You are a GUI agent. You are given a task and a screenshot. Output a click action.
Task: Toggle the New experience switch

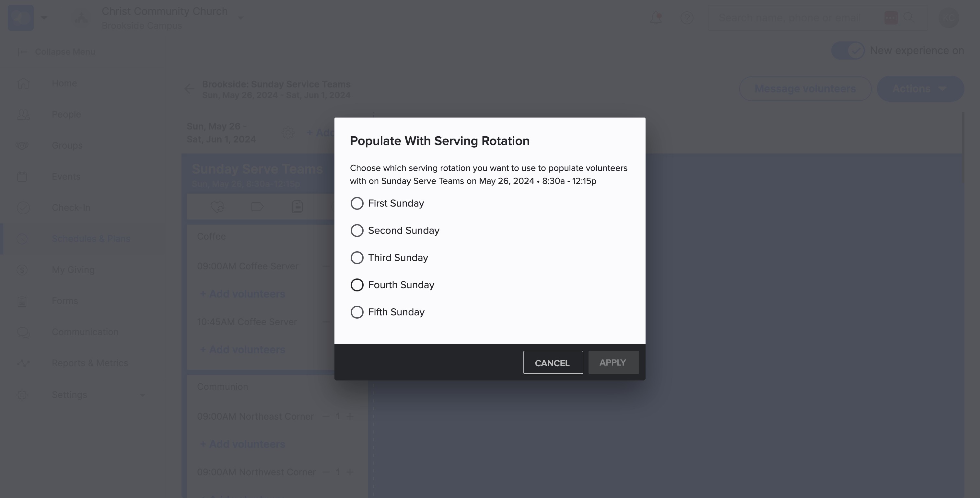point(847,51)
